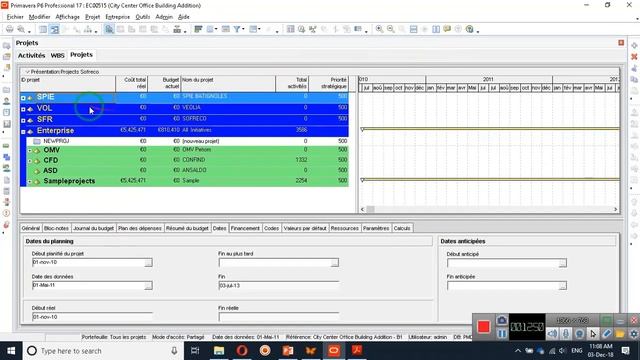Open the Entreprise menu
Screen dimensions: 640x360
[x=118, y=17]
